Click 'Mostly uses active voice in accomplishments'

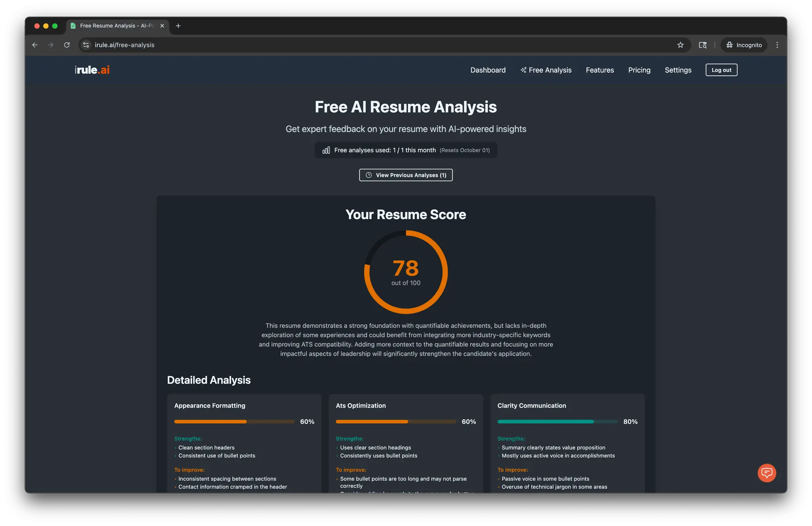(558, 455)
